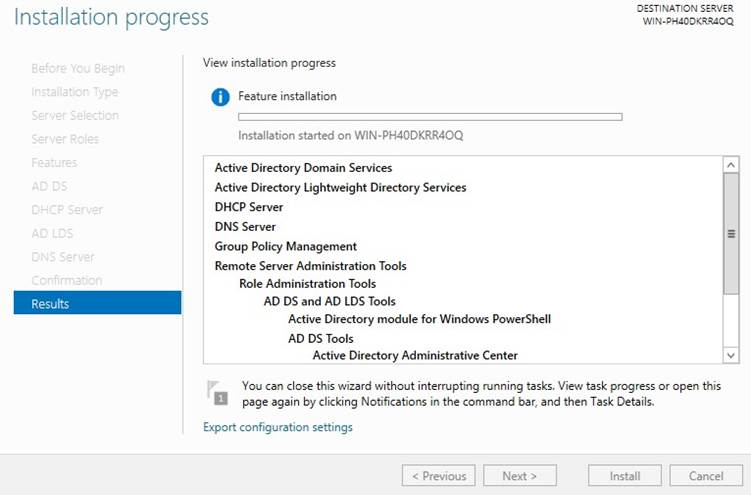Open Export configuration settings link
Image resolution: width=751 pixels, height=495 pixels.
[x=278, y=427]
